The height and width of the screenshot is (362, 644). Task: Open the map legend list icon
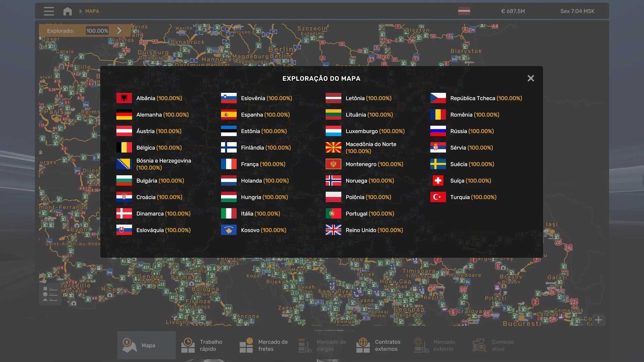point(50,294)
